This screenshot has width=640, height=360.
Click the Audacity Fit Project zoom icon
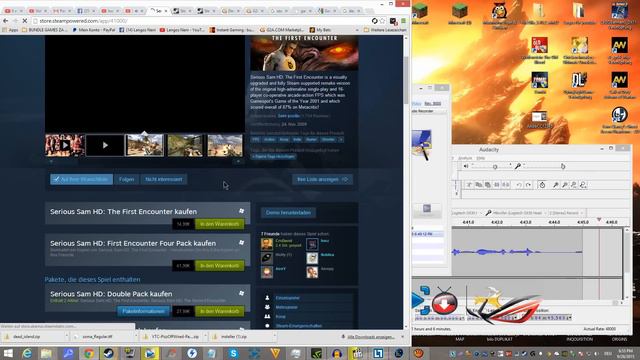pos(583,185)
